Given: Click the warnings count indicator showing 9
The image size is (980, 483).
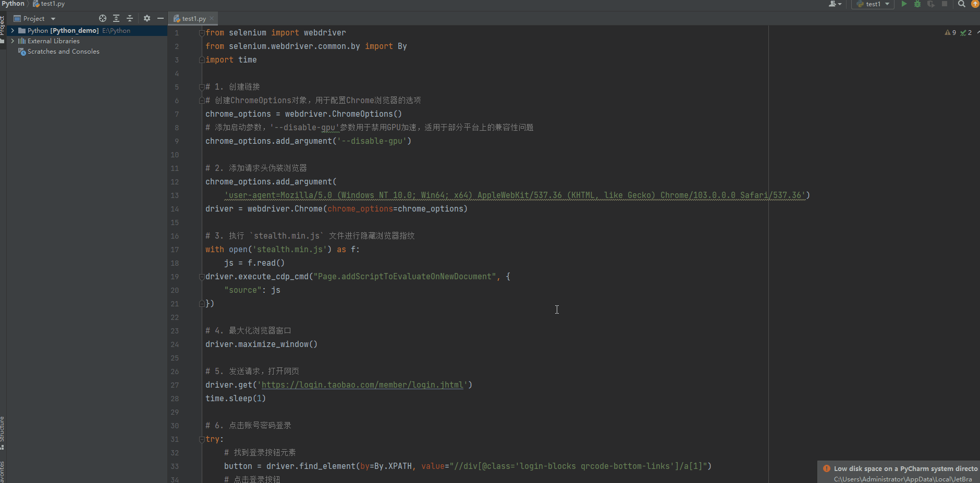Looking at the screenshot, I should (x=950, y=32).
